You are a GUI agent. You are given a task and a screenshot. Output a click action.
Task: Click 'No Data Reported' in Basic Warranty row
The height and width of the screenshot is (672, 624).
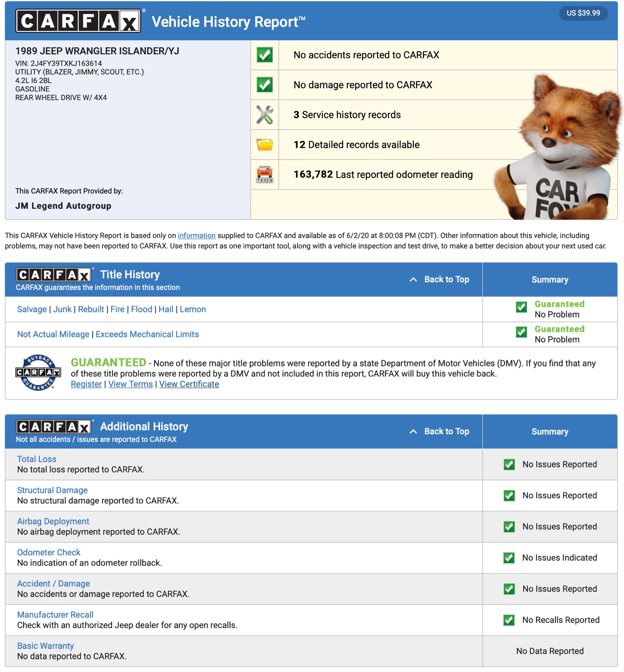tap(550, 651)
